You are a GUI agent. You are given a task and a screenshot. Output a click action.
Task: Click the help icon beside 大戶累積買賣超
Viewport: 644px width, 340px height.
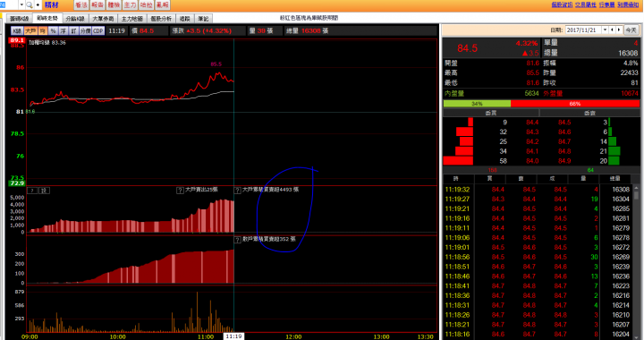point(237,191)
